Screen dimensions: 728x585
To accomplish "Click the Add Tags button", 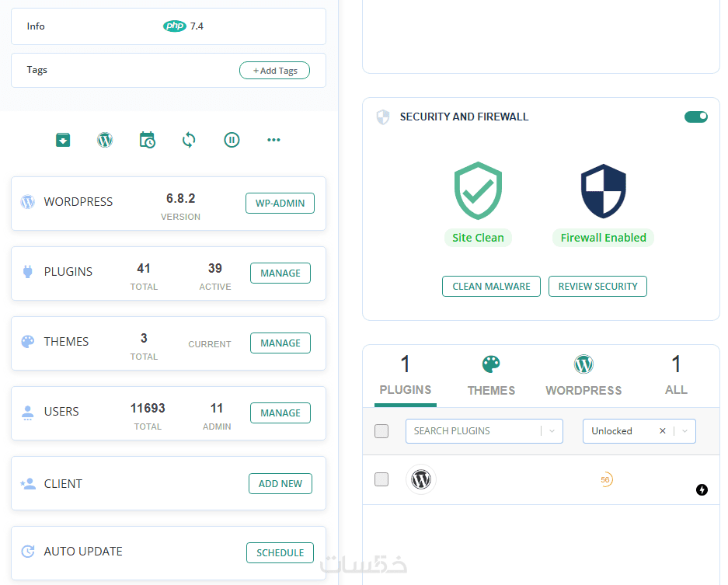I will (275, 71).
